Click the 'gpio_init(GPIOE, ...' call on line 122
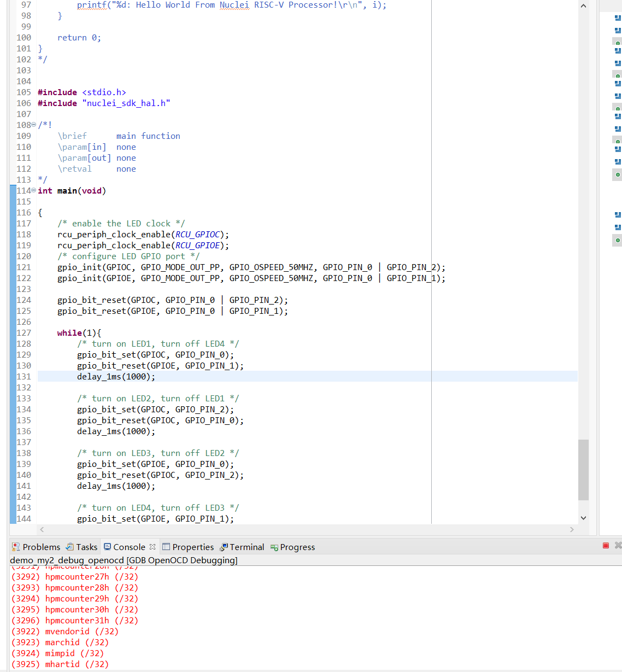The height and width of the screenshot is (672, 622). point(251,278)
